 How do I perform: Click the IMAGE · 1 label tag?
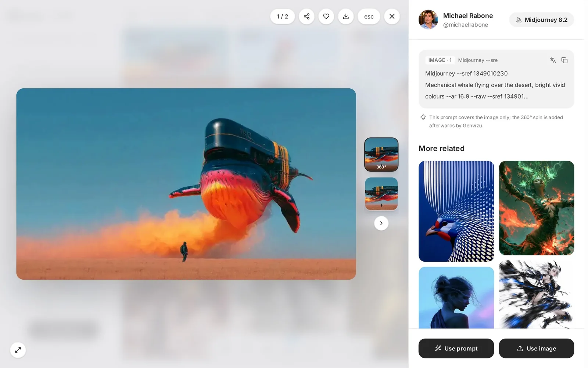pyautogui.click(x=440, y=60)
